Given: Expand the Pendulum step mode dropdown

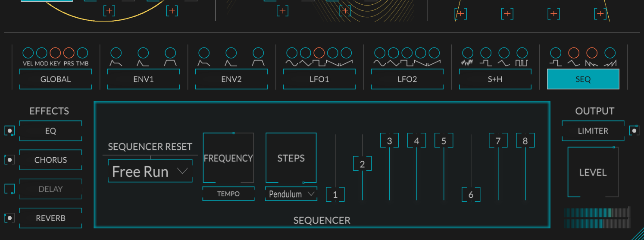Looking at the screenshot, I should tap(291, 194).
